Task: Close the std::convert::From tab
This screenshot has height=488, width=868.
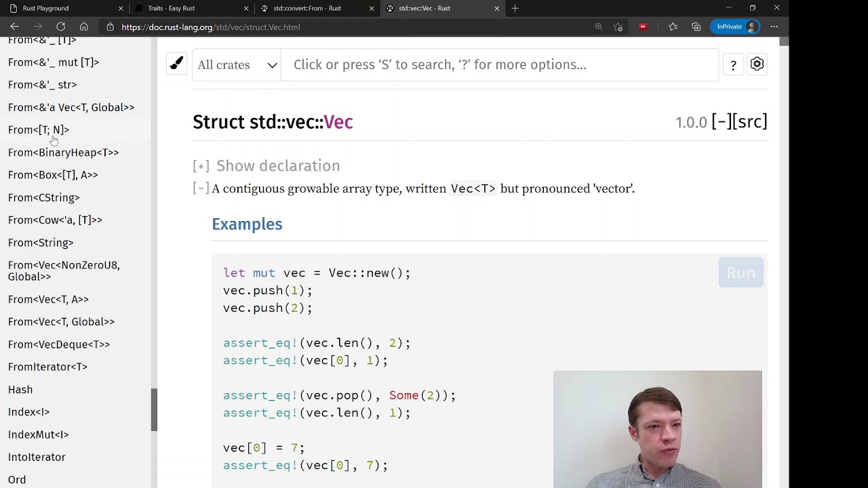Action: click(x=372, y=8)
